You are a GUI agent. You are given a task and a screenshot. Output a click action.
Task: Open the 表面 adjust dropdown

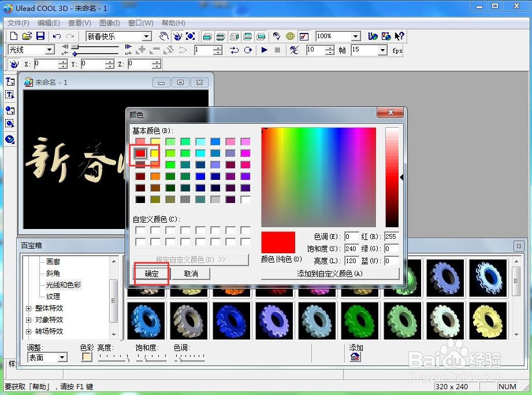coord(62,357)
